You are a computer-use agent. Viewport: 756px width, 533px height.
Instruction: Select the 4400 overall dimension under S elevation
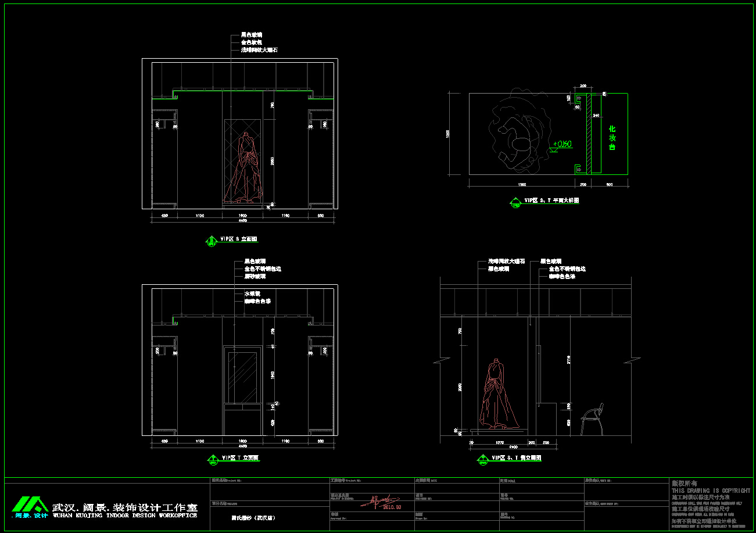tap(243, 221)
